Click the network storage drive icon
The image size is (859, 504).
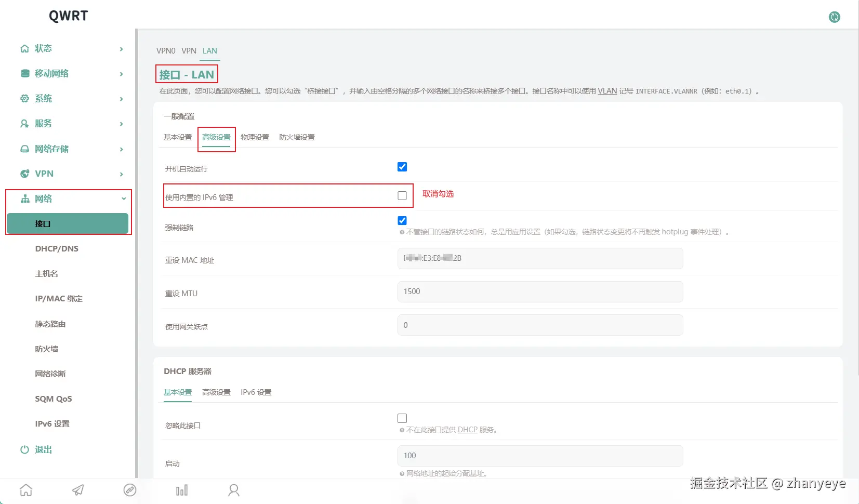[24, 149]
